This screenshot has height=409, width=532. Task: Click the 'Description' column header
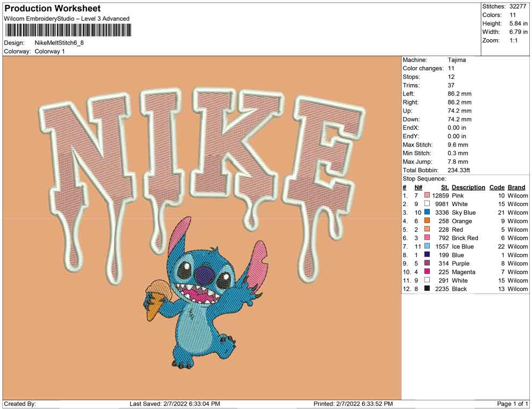point(468,187)
